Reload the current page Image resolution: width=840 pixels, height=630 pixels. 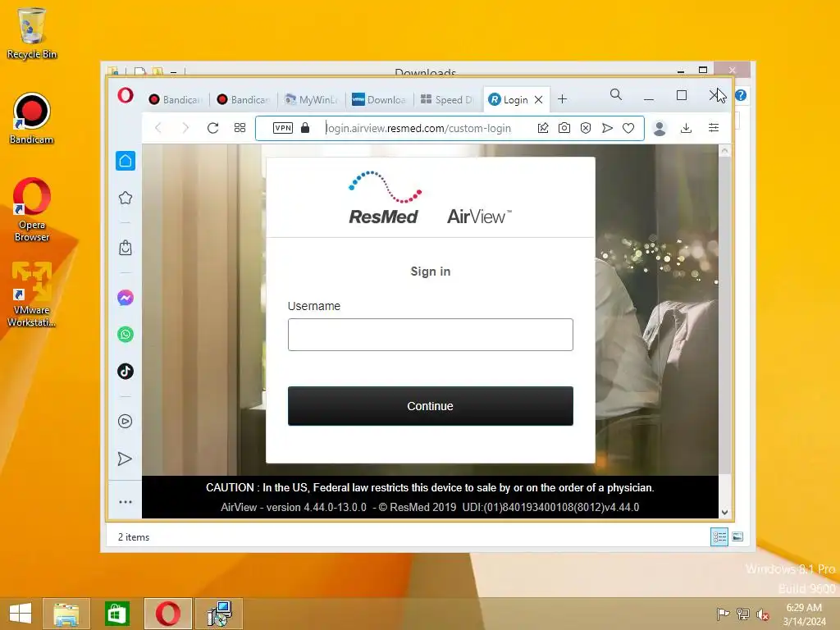(212, 128)
